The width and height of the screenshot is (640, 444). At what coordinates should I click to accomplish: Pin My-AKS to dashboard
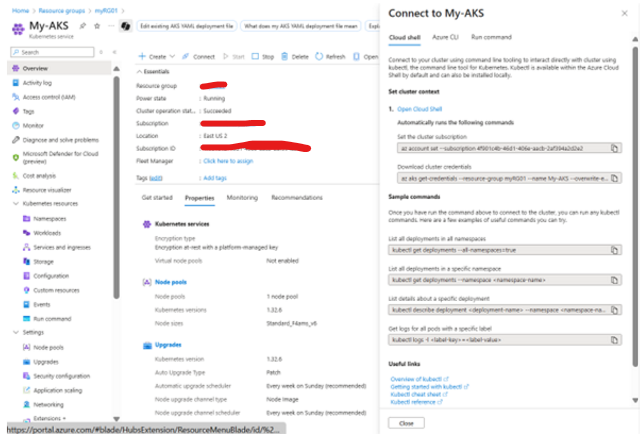(82, 26)
